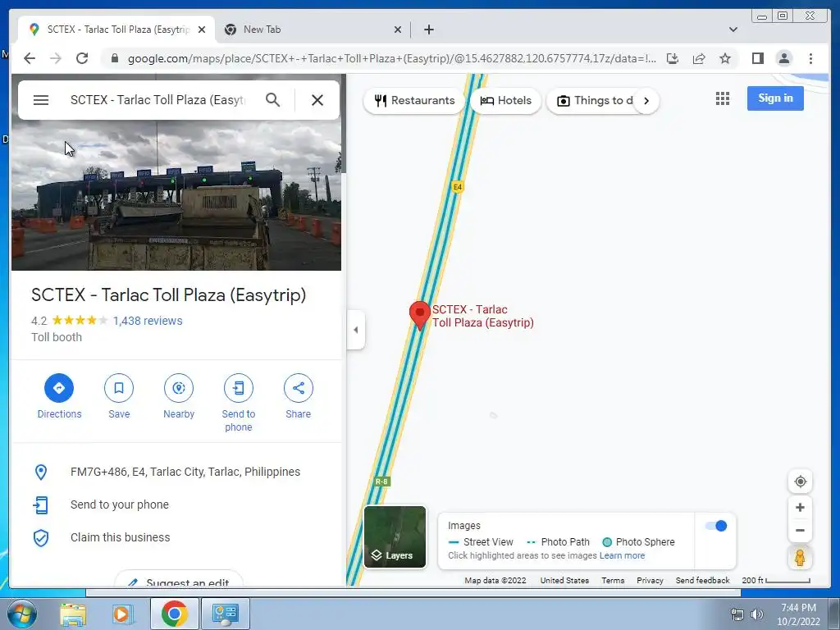
Task: Collapse the side panel arrow
Action: 356,330
